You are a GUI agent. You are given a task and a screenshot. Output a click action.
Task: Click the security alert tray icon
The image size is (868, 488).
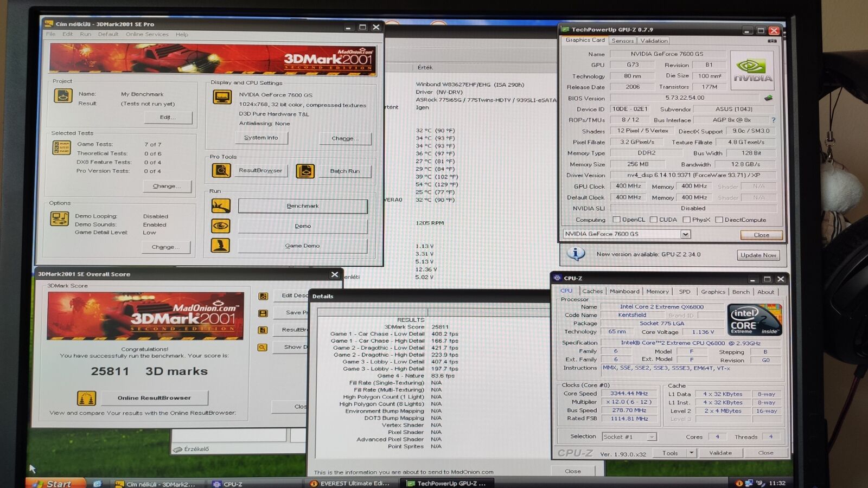pyautogui.click(x=739, y=483)
